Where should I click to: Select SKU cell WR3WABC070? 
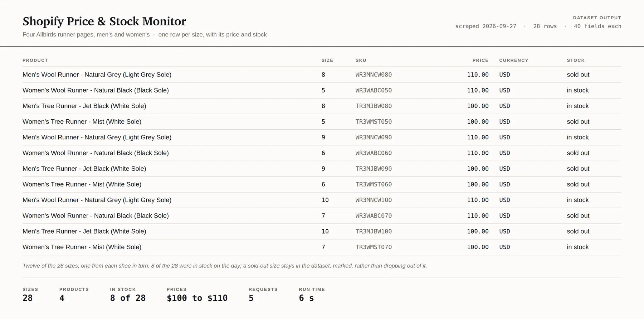374,216
